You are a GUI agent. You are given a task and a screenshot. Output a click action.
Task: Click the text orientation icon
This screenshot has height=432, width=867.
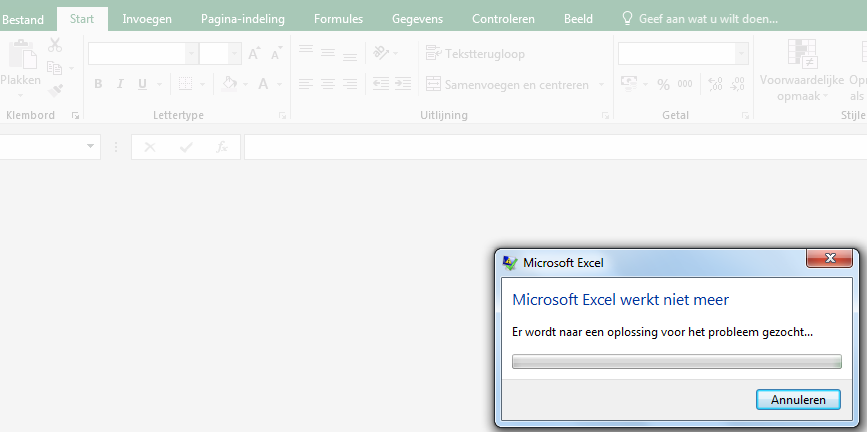coord(381,53)
